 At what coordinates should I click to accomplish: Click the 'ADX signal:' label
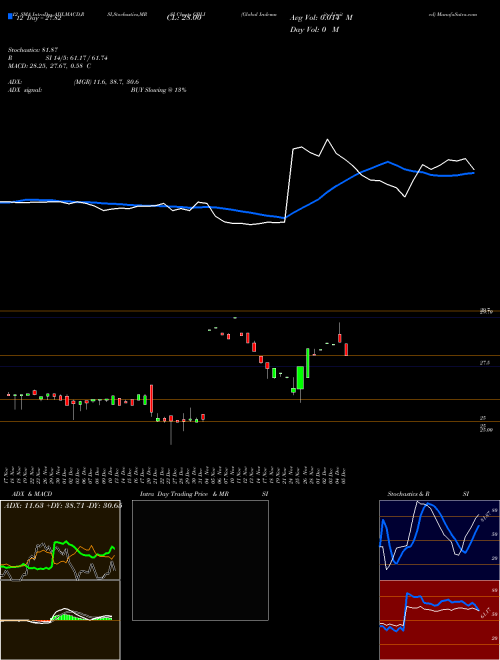(x=25, y=90)
